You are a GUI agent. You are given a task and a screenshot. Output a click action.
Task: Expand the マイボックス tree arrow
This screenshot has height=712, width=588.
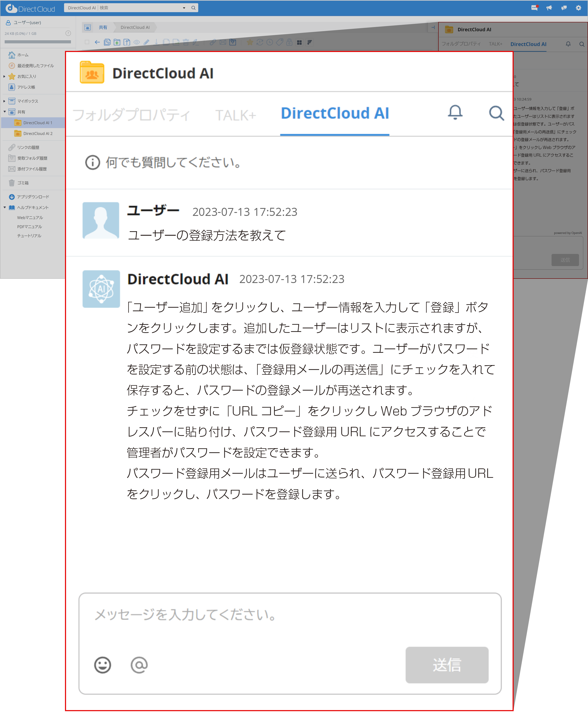coord(4,101)
